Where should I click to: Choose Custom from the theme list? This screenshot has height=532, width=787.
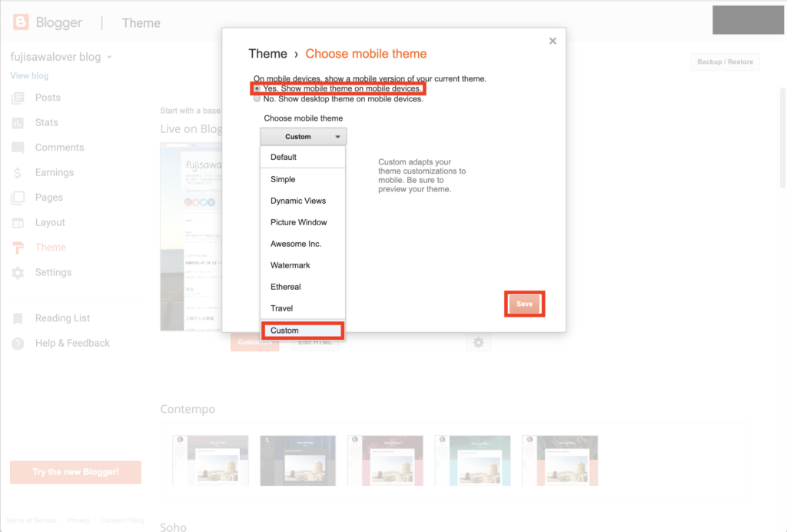303,331
